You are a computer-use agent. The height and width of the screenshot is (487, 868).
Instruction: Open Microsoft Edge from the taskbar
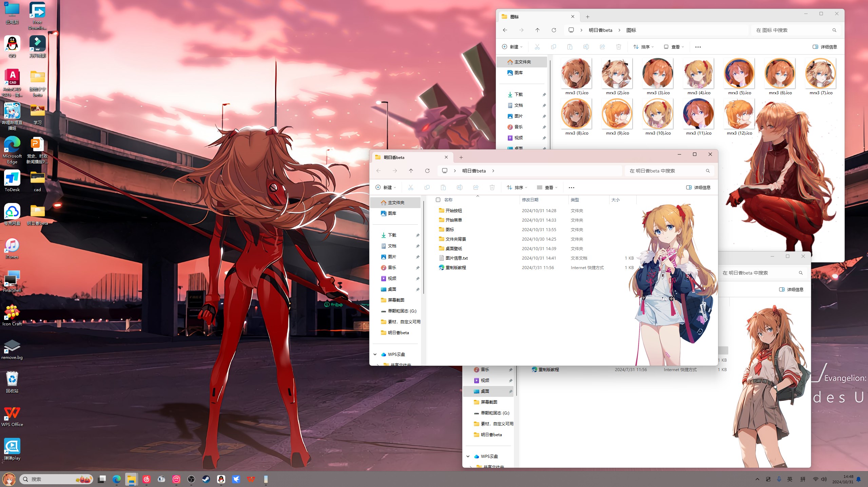pyautogui.click(x=116, y=479)
